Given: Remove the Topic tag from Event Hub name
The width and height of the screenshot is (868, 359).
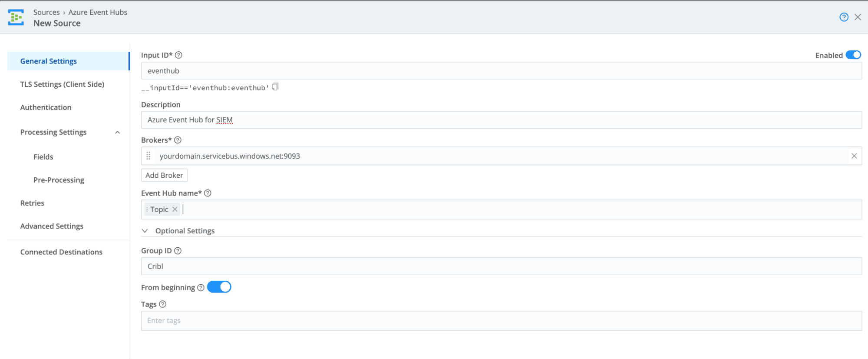Looking at the screenshot, I should [175, 209].
